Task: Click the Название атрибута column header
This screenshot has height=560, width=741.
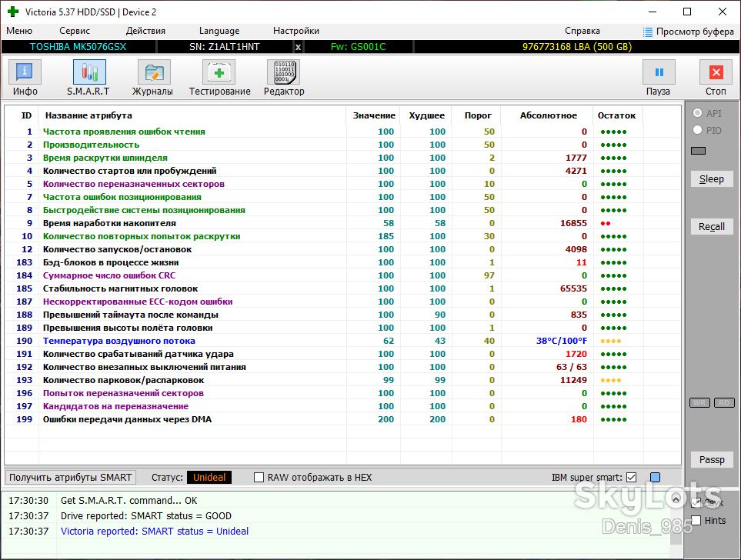Action: (88, 115)
